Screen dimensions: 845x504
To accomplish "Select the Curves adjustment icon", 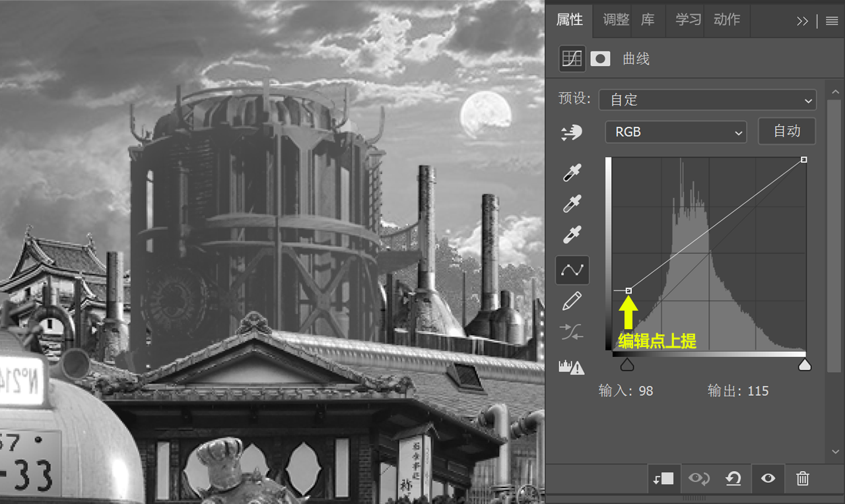I will pos(572,59).
